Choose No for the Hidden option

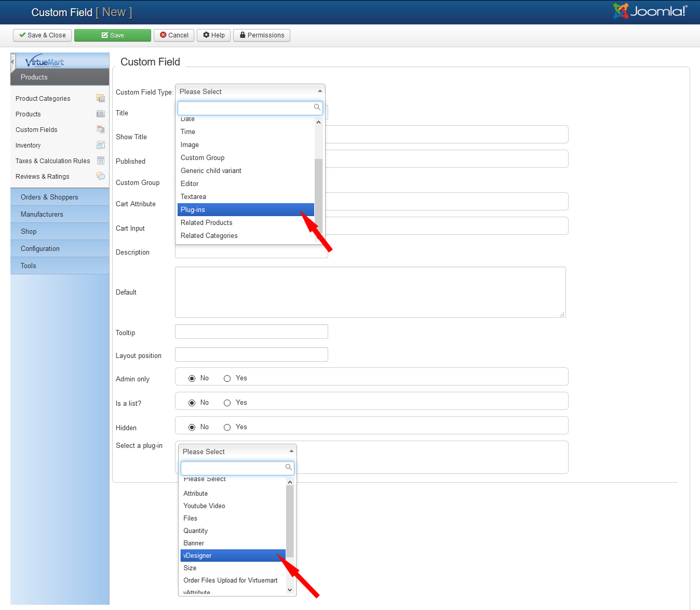coord(192,427)
